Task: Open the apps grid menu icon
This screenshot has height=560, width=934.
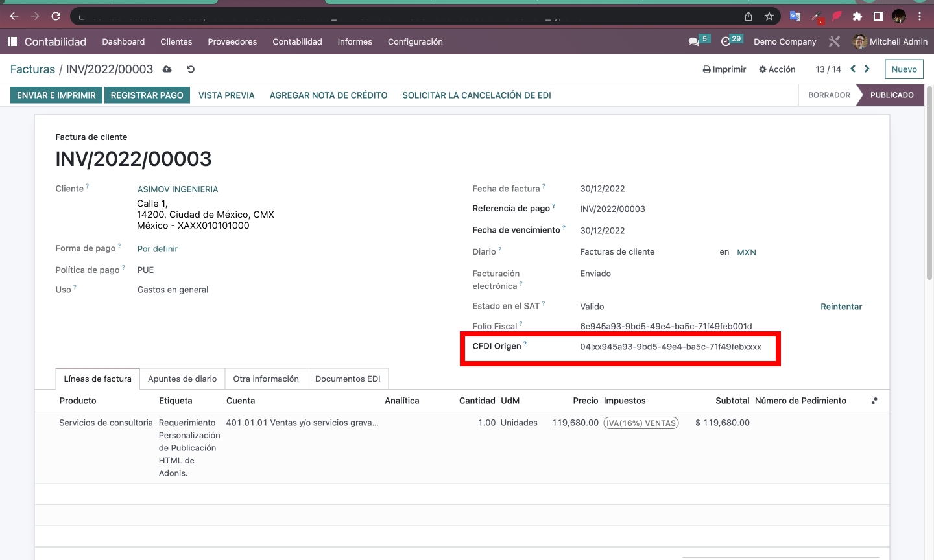Action: point(12,41)
